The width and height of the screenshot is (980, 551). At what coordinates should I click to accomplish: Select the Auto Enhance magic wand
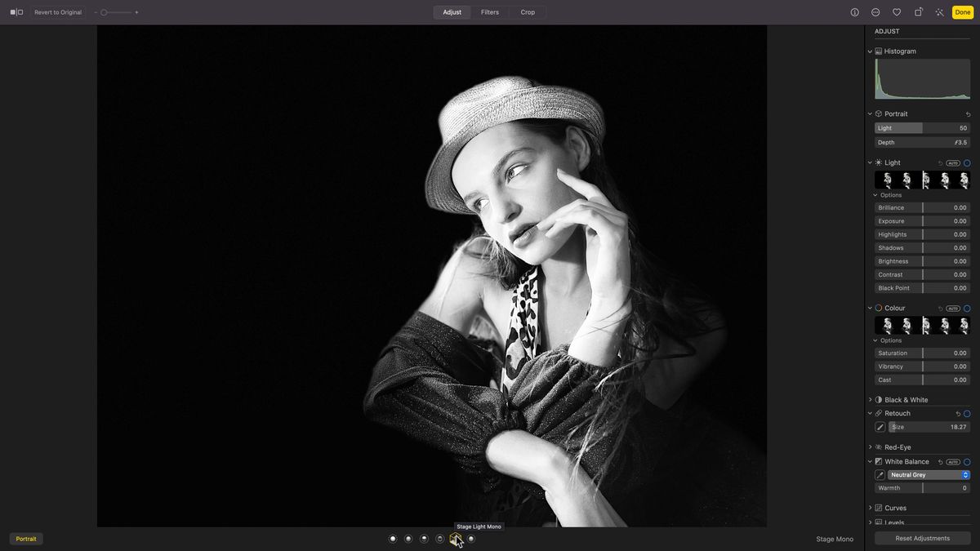tap(939, 12)
